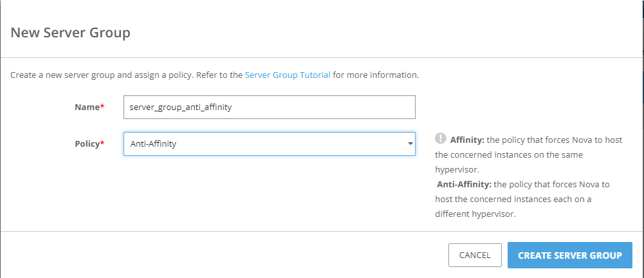Click the red asterisk next to Name
The height and width of the screenshot is (278, 644).
(102, 107)
